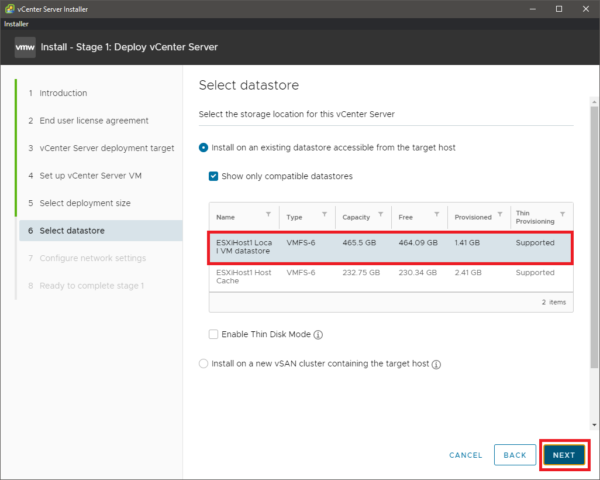Go to End user license agreement step
Screen dimensions: 600x480
coord(94,121)
